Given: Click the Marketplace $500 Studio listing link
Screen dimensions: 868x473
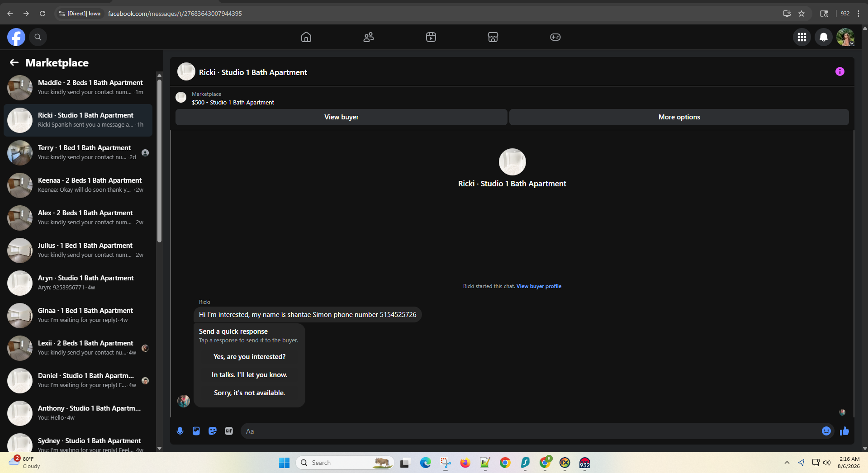Looking at the screenshot, I should [233, 103].
